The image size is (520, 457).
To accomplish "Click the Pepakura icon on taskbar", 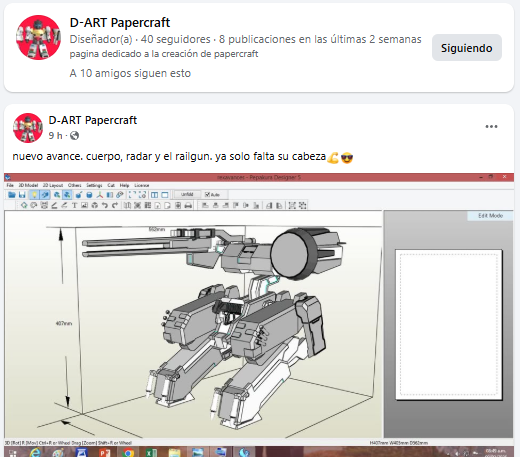I will [x=244, y=452].
